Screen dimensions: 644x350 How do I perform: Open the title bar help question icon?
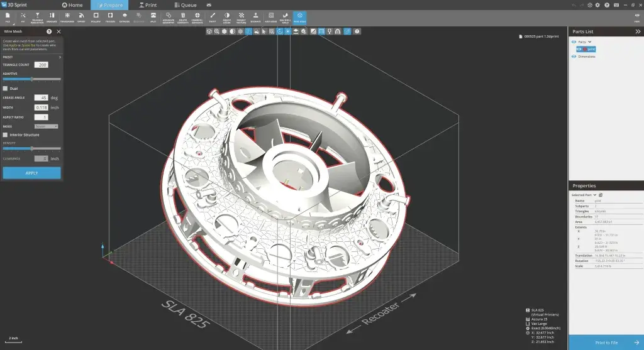[607, 5]
